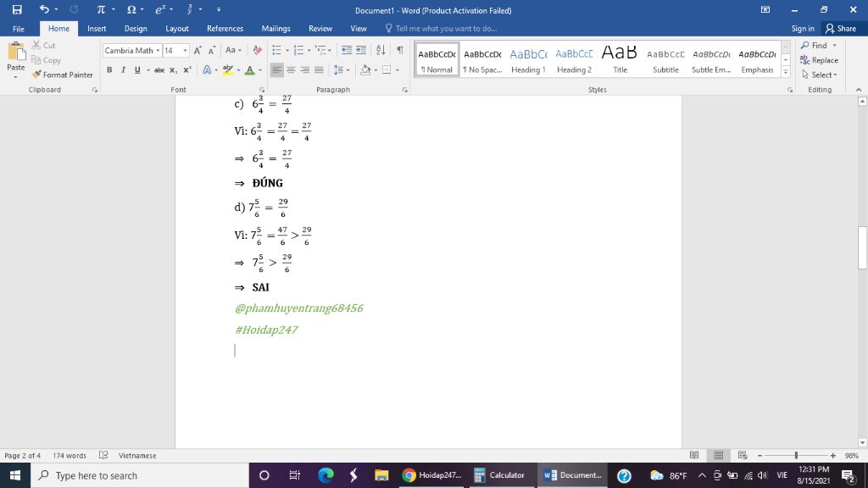Viewport: 868px width, 488px height.
Task: Decrease font size with shrink font icon
Action: 211,50
